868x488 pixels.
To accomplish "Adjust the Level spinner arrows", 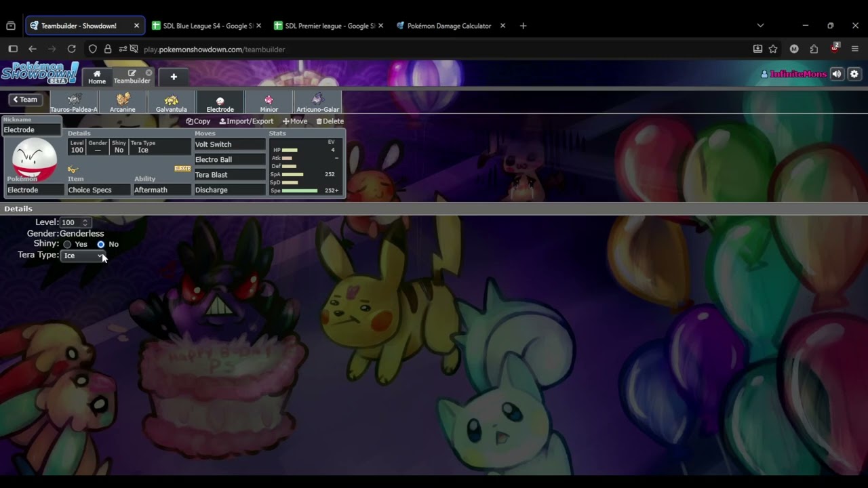I will pos(85,222).
